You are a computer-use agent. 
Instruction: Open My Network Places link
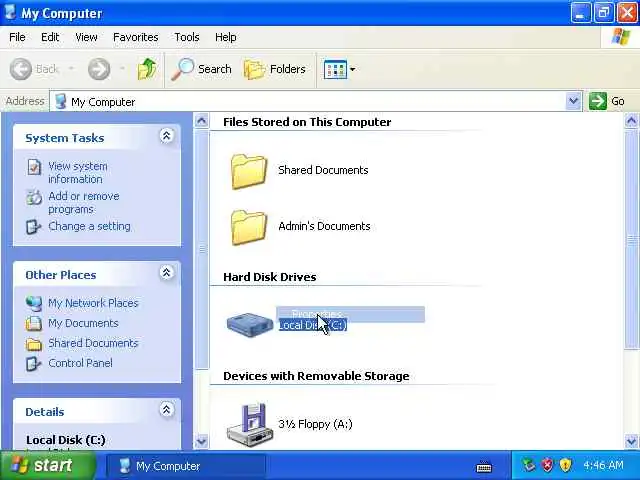click(x=93, y=303)
